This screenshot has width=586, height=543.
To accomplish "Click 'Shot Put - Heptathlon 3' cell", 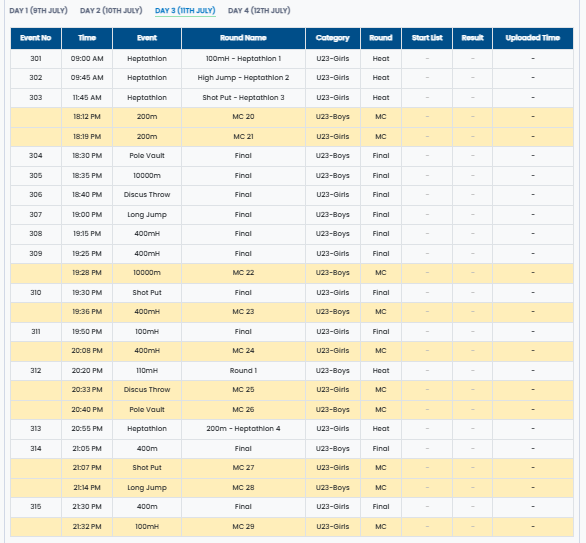I will (243, 98).
